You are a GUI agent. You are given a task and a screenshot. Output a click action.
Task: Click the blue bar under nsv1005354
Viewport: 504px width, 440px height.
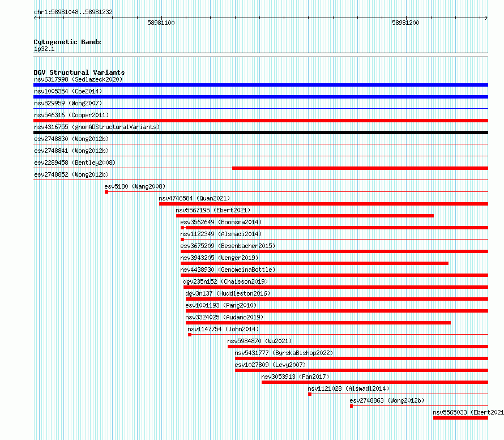260,97
